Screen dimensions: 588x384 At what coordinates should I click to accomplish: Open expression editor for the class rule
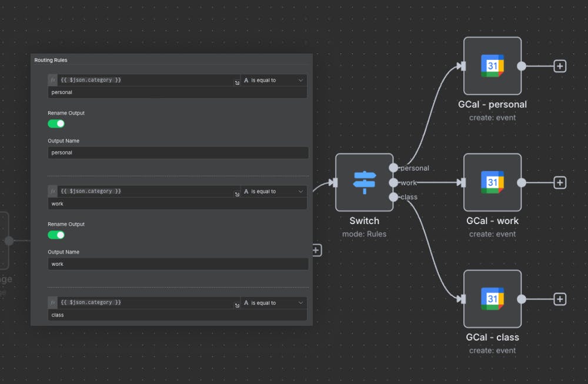point(237,306)
